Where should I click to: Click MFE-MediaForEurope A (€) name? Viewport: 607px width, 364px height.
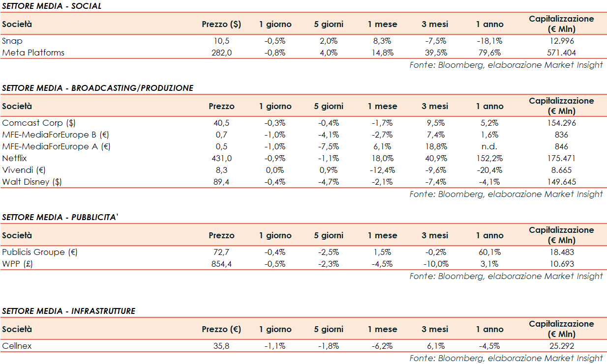(x=56, y=147)
